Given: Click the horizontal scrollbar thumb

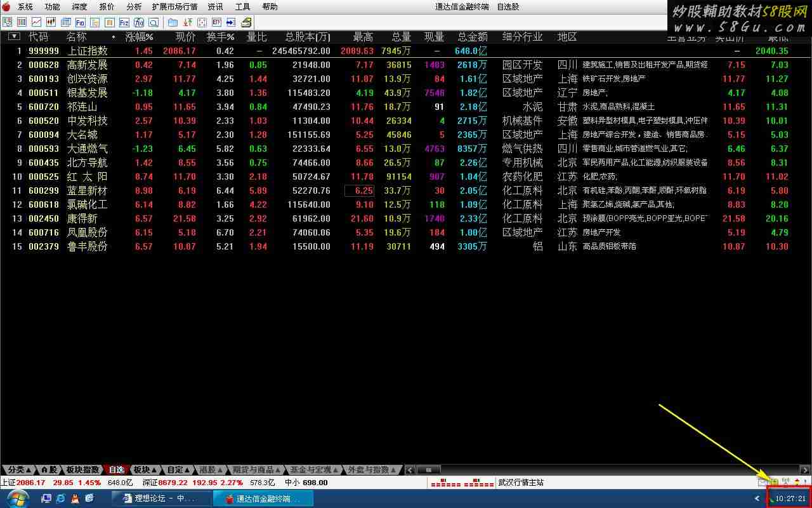Looking at the screenshot, I should 429,470.
